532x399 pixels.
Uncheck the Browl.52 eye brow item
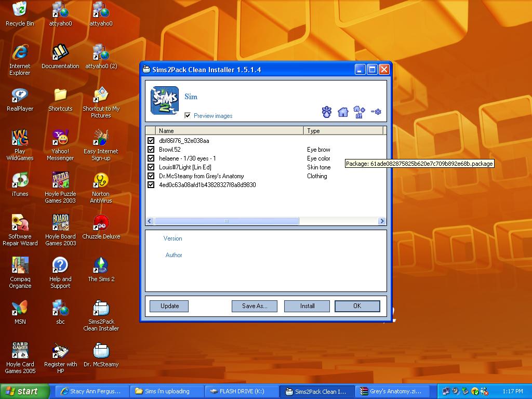[x=151, y=150]
